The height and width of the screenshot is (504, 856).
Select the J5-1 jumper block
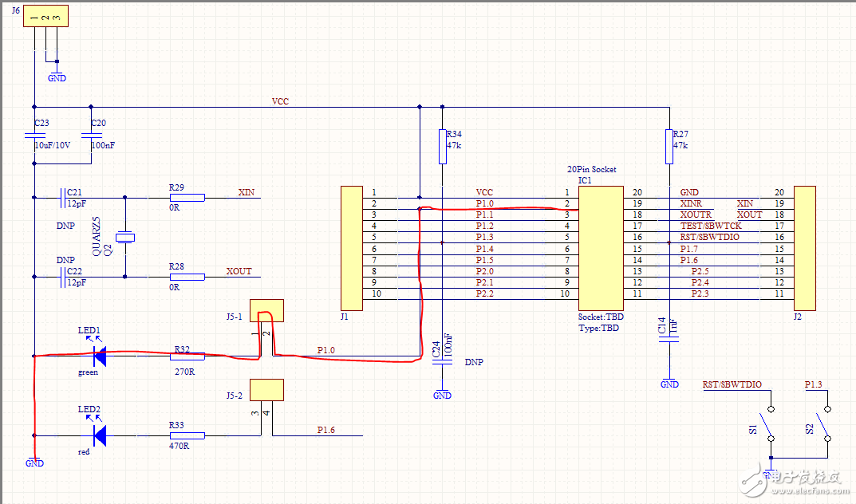[x=266, y=310]
